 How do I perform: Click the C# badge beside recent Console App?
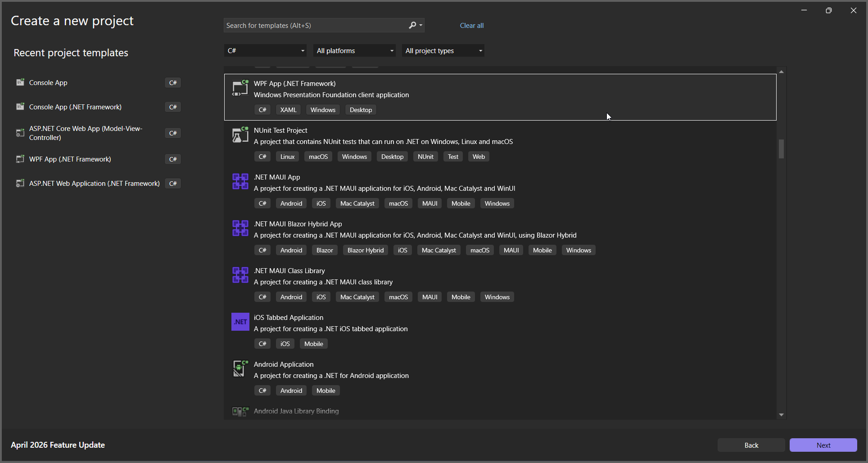click(x=173, y=82)
